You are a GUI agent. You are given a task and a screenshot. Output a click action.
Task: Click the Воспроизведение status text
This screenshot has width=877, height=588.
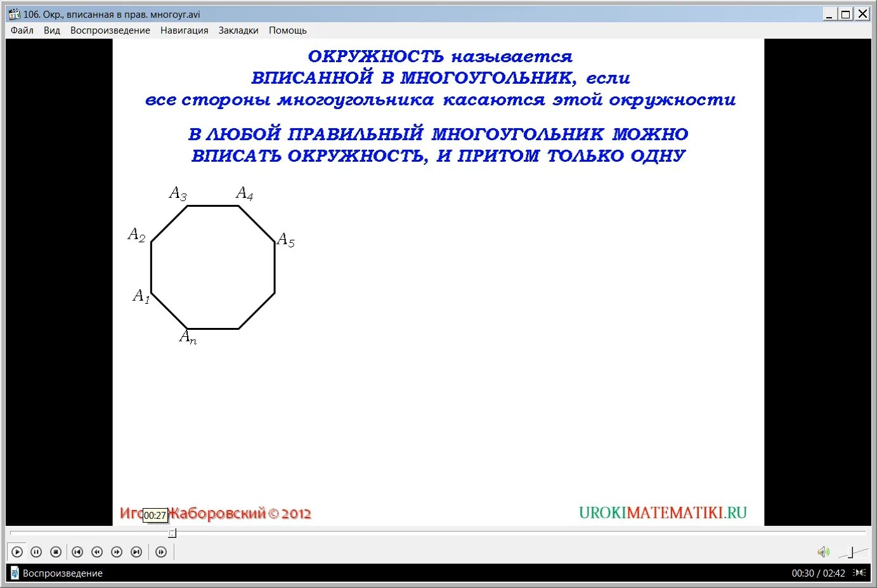click(x=63, y=573)
